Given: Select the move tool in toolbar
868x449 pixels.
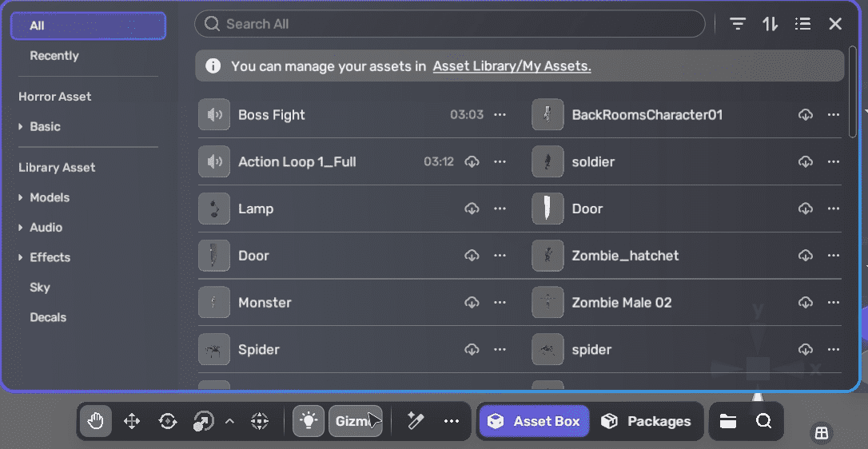Looking at the screenshot, I should [x=132, y=421].
